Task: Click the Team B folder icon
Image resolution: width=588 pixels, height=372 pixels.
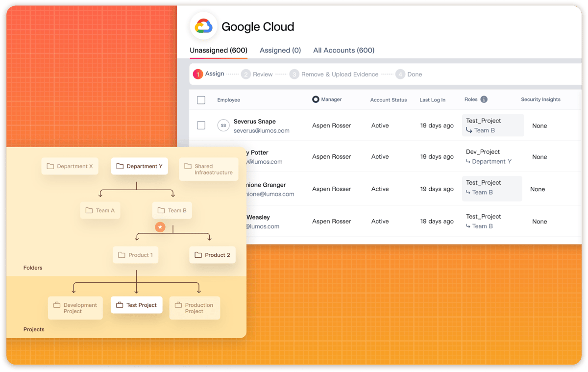Action: [161, 210]
